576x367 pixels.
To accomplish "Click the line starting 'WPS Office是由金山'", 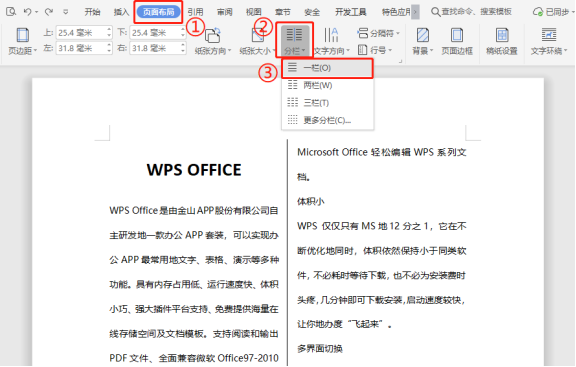I will (x=194, y=211).
